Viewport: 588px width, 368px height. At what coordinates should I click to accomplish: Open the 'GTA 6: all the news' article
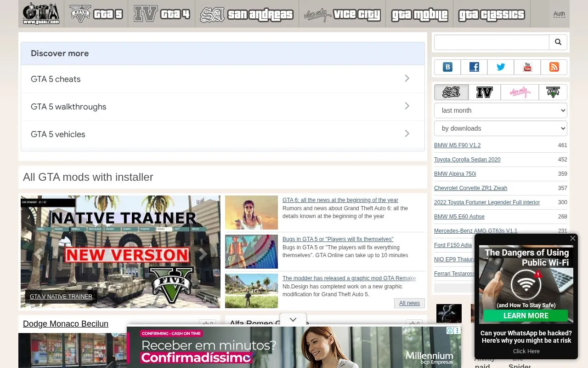340,200
